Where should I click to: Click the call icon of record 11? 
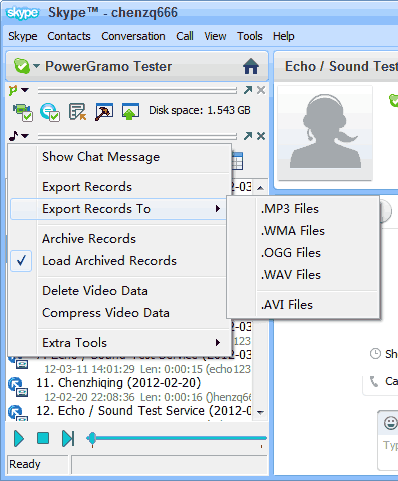(x=18, y=387)
